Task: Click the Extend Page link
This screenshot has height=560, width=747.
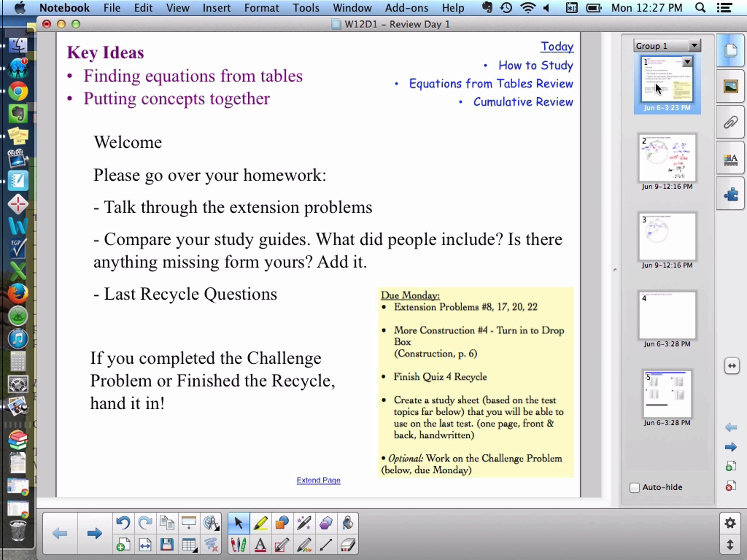Action: [x=318, y=480]
